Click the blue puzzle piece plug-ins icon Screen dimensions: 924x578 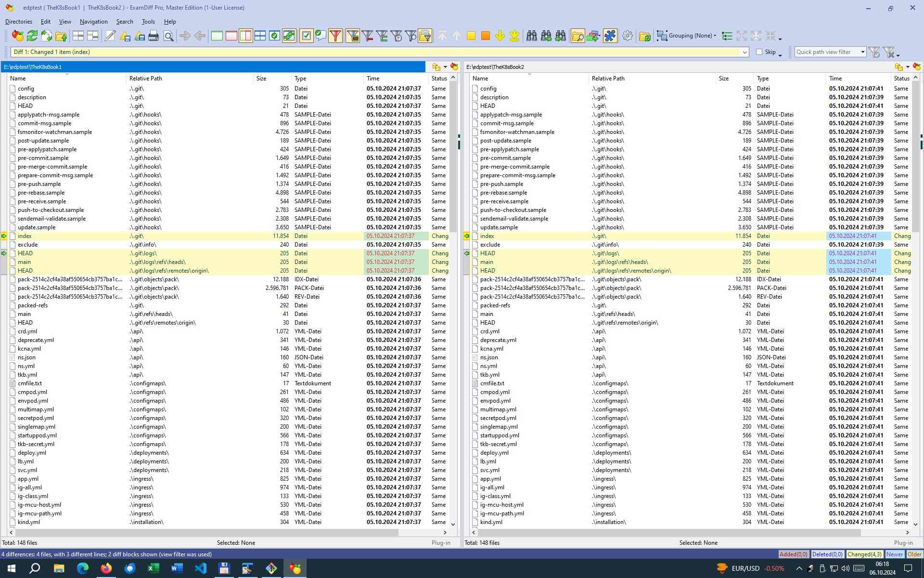pyautogui.click(x=610, y=36)
